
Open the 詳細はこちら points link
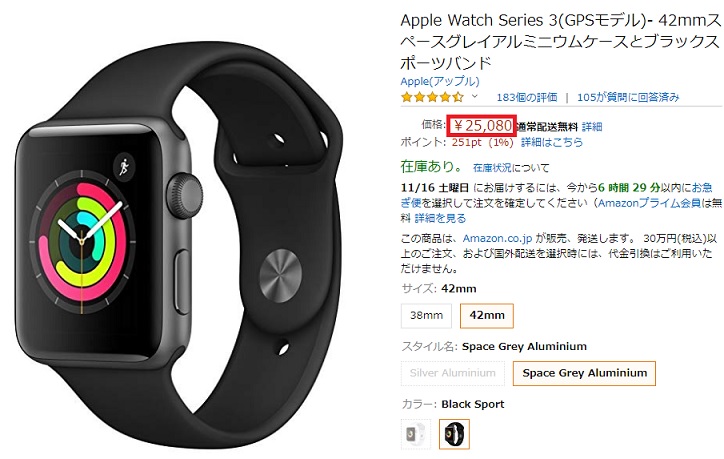552,142
